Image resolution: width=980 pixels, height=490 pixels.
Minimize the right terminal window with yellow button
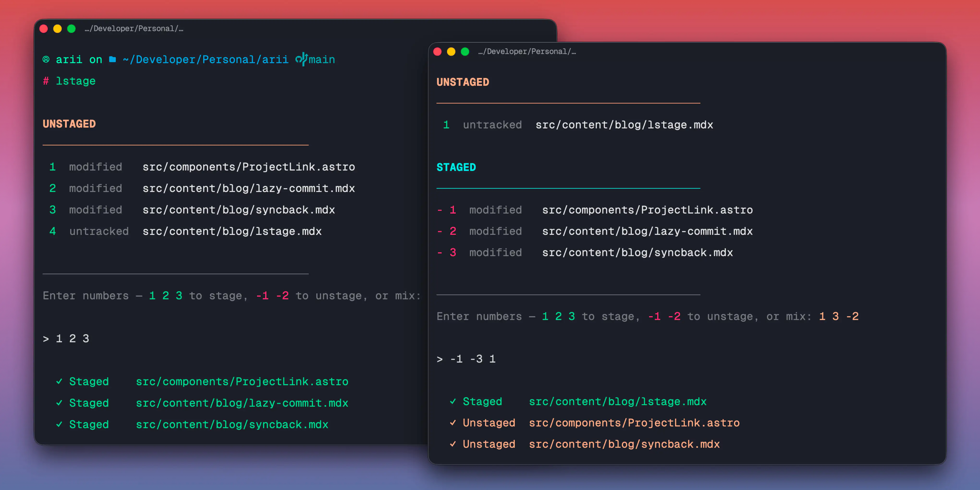(451, 51)
